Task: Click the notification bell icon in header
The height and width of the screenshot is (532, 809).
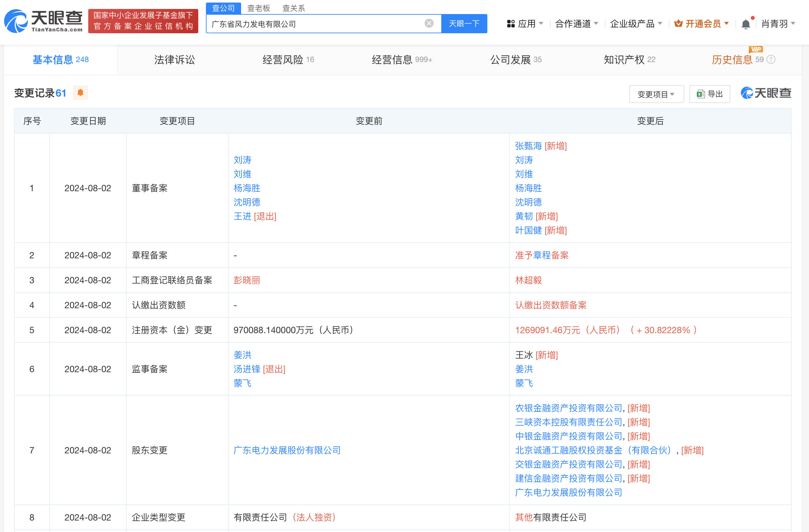Action: (745, 24)
